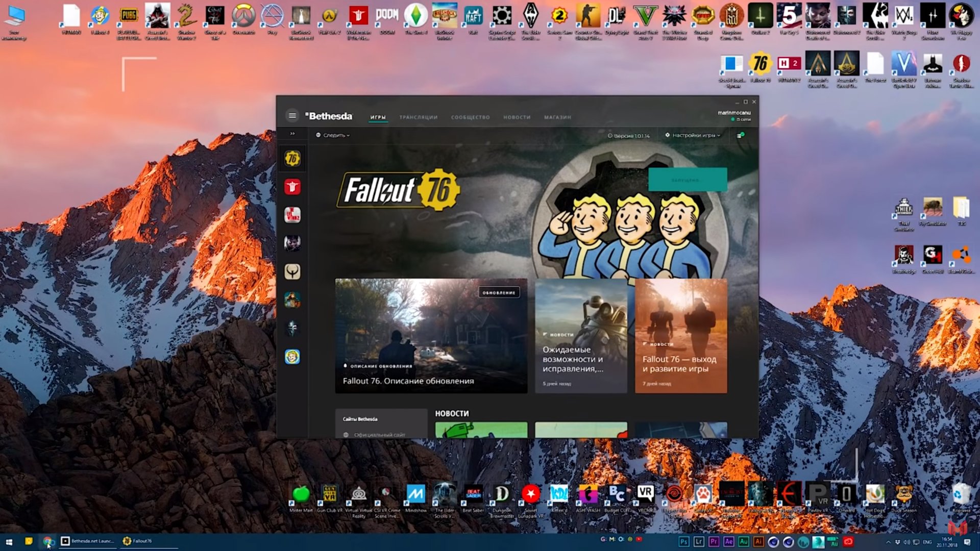The image size is (980, 551).
Task: Launch After Effects from taskbar
Action: [x=728, y=542]
